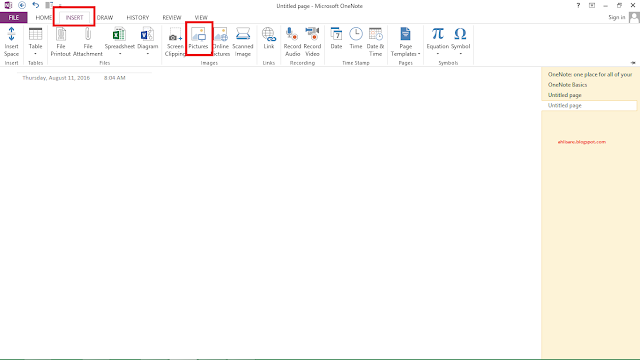
Task: Click the page time 8:04 AM
Action: tap(114, 78)
